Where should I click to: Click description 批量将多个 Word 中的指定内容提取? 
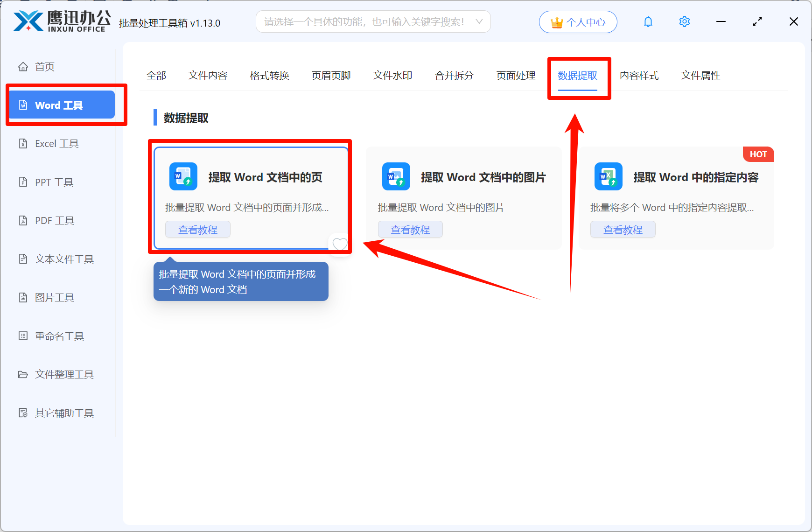(x=672, y=208)
